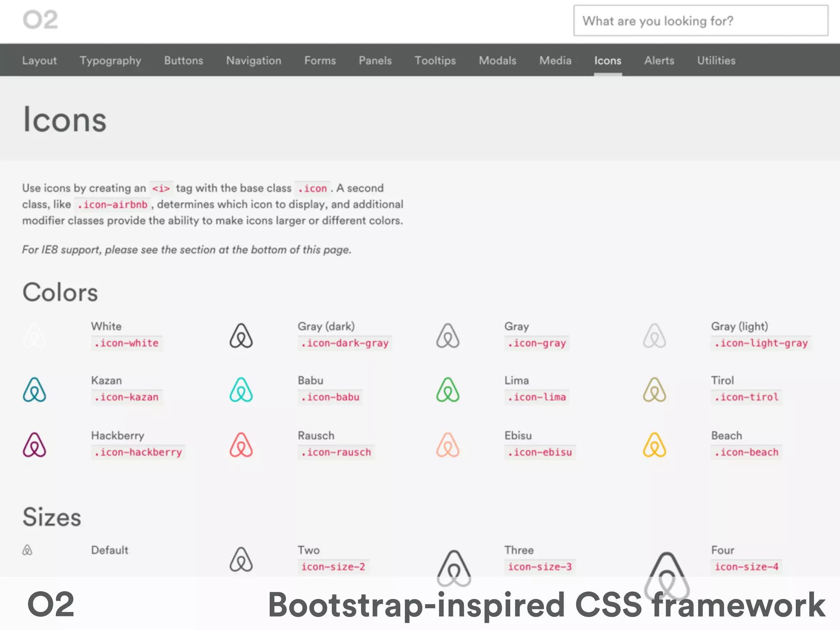This screenshot has height=630, width=840.
Task: Click the .icon-tirol code label
Action: tap(746, 397)
